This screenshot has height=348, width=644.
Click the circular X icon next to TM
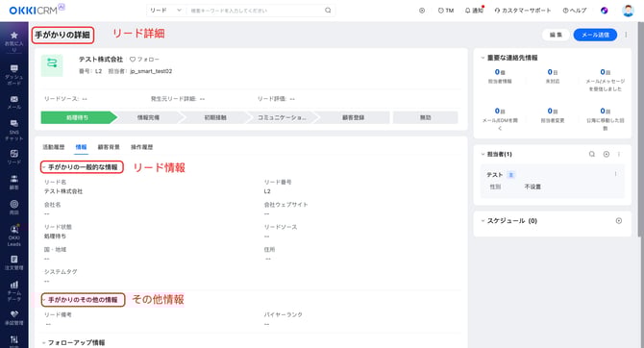click(422, 11)
